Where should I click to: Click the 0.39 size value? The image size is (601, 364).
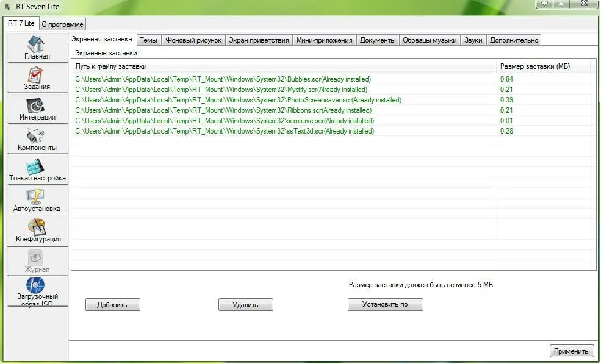506,100
